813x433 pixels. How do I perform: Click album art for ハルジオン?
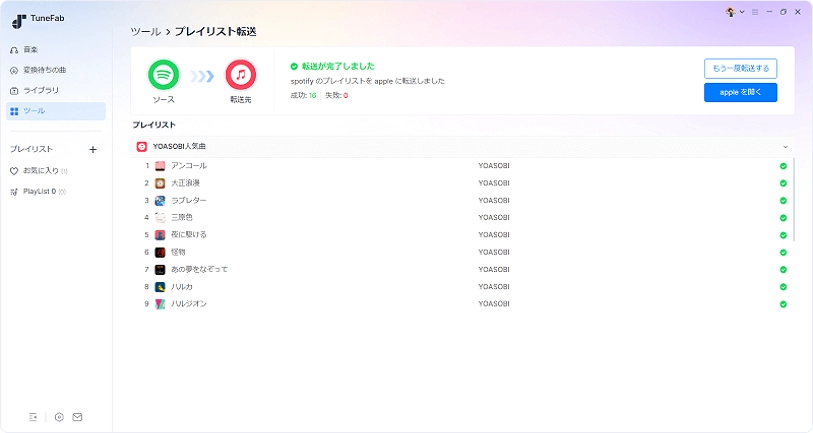point(160,304)
